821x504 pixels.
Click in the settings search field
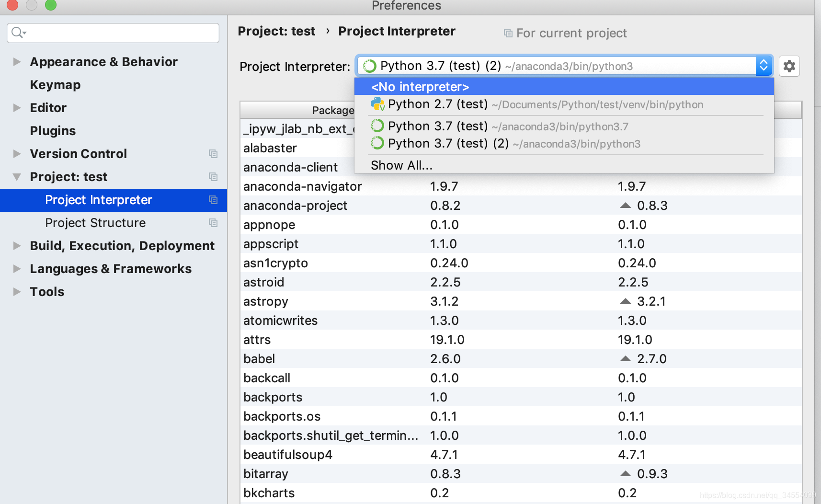[113, 33]
